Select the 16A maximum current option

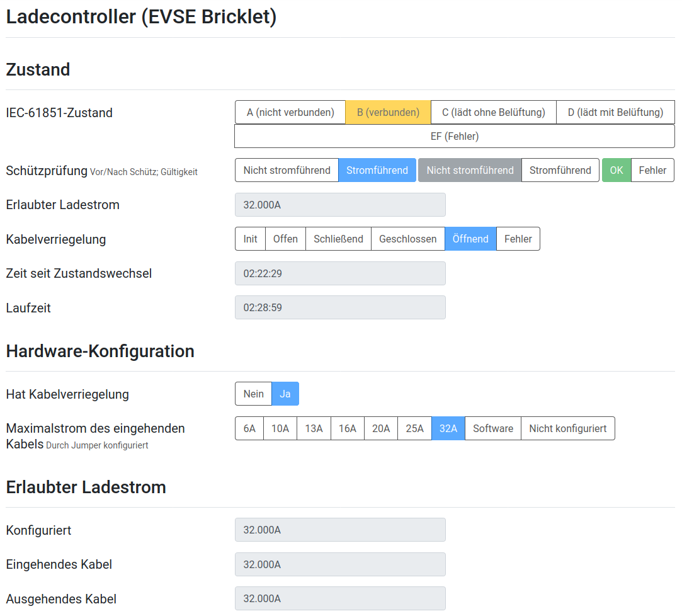[348, 428]
